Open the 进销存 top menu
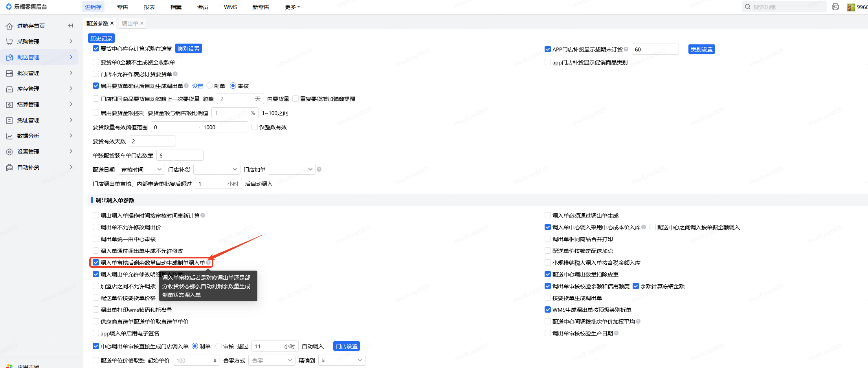The width and height of the screenshot is (868, 368). coord(93,7)
